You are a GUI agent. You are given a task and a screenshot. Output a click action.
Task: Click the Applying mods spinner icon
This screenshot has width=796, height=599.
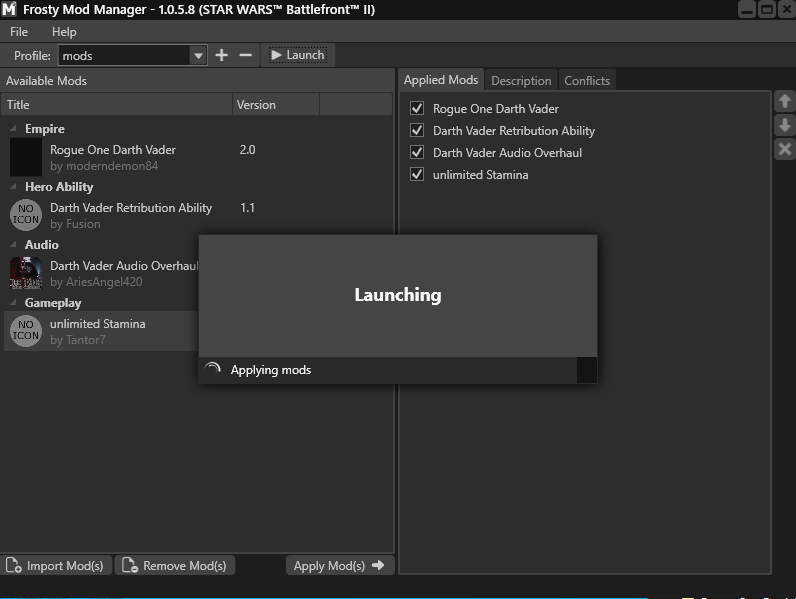[213, 370]
